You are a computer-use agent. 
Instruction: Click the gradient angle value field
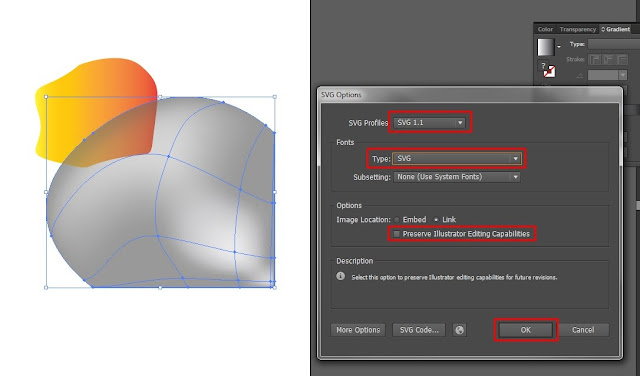pos(603,75)
